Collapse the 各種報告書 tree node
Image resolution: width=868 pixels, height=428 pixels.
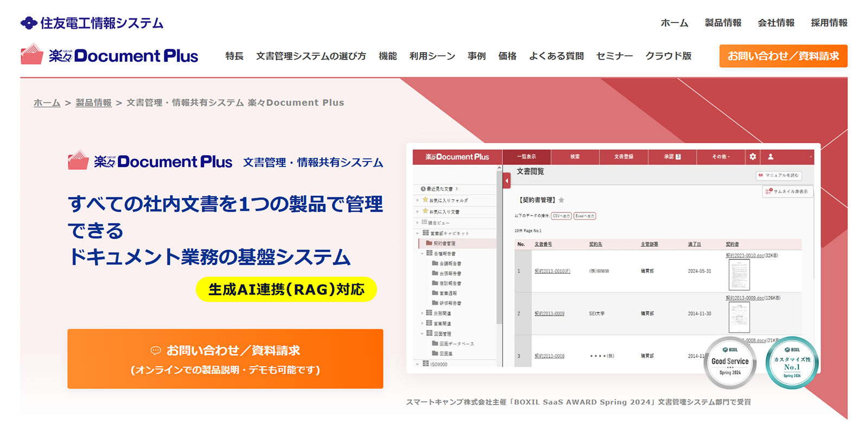tap(422, 253)
